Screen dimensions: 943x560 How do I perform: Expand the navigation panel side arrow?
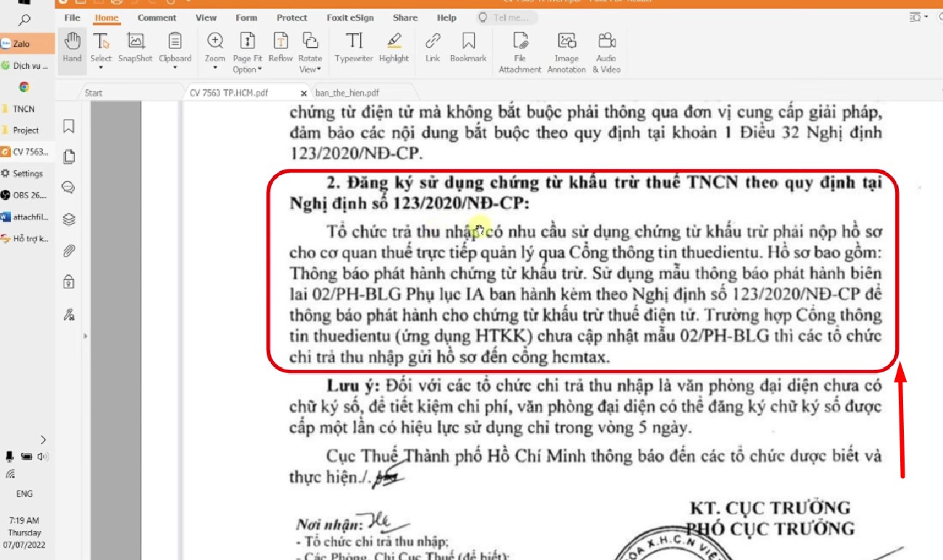point(86,335)
